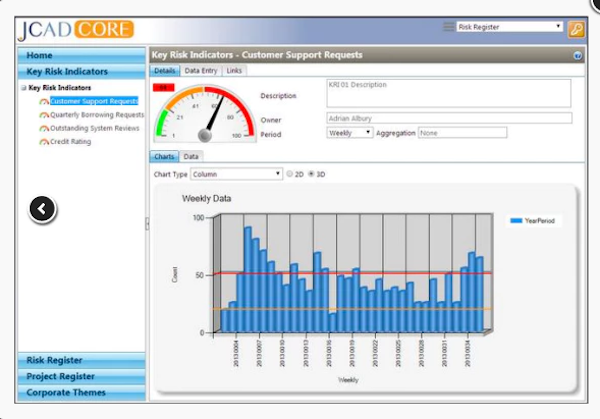Screen dimensions: 600x419
Task: Switch to the Links tab
Action: (234, 71)
